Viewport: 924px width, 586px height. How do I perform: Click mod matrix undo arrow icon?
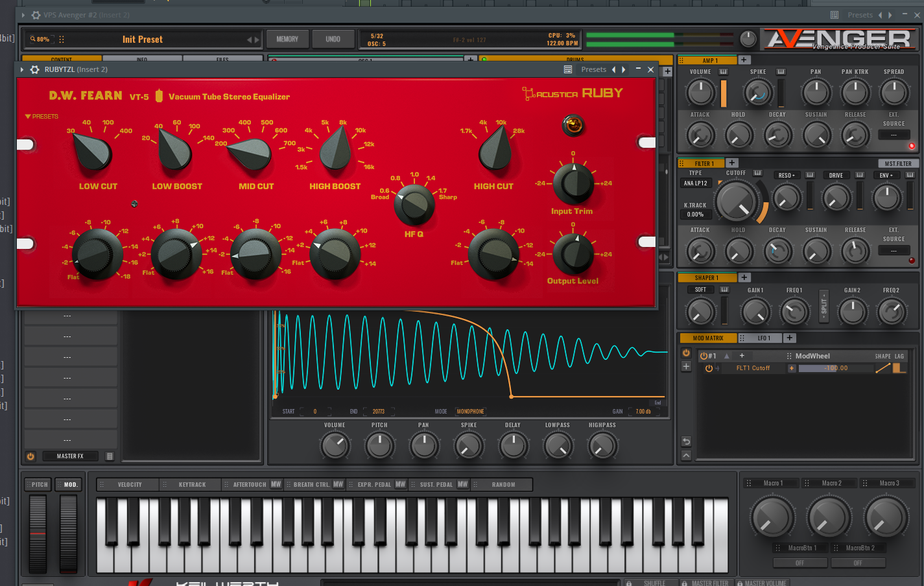click(686, 441)
